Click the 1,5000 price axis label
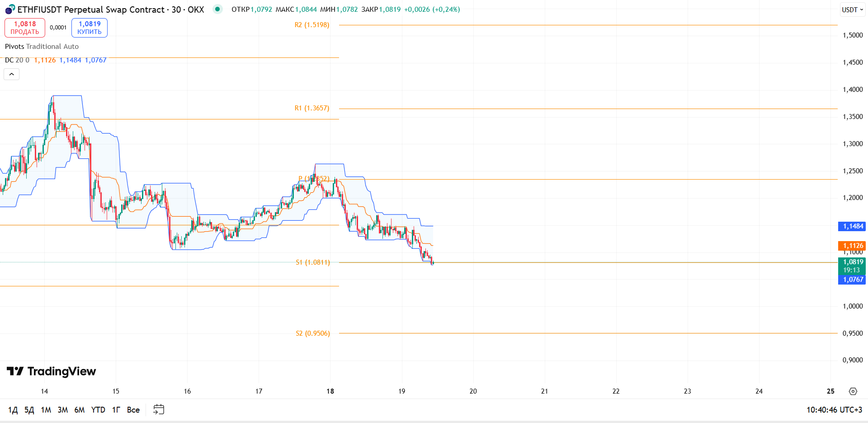 (853, 35)
